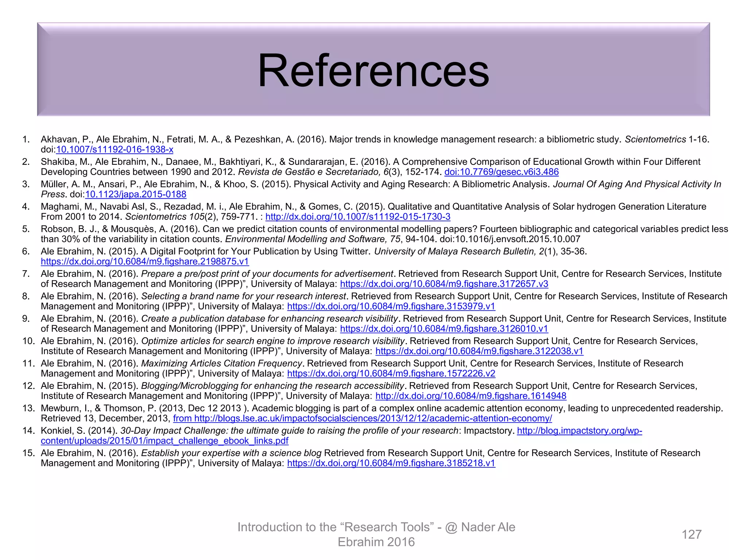Follow the figshare.3185218.v1 link
Screen dimensions: 747x560
(391, 463)
